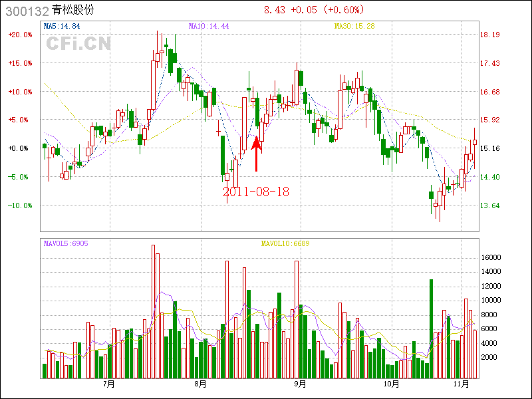
Task: Click the -10.0% percentage axis label
Action: [20, 205]
